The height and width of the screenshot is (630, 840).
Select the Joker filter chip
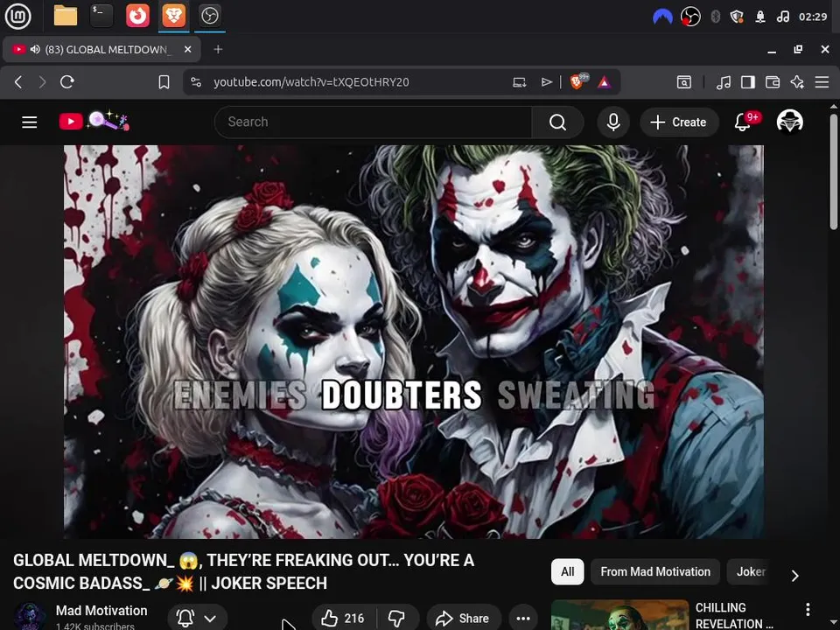[x=751, y=571]
